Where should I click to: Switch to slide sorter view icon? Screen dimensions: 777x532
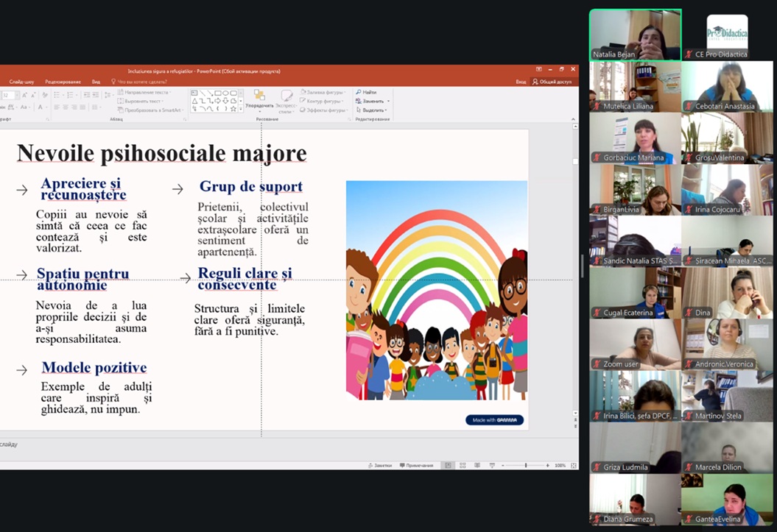point(462,466)
